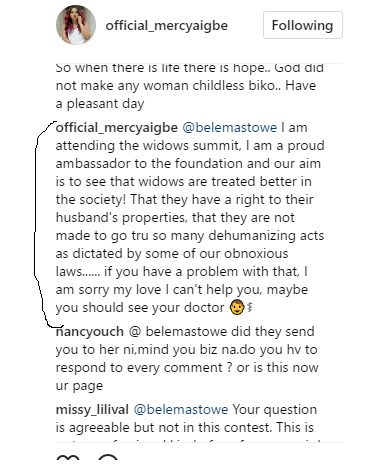The width and height of the screenshot is (368, 468).
Task: Click the comment bubble icon
Action: click(108, 458)
